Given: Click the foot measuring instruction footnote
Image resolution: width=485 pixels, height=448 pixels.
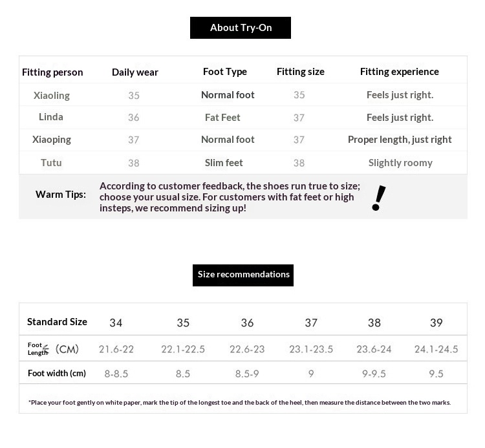Looking at the screenshot, I should click(240, 403).
